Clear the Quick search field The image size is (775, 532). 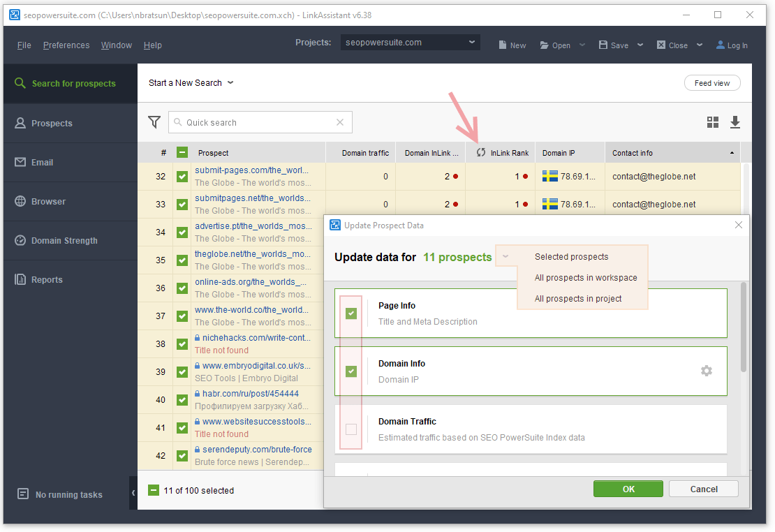point(340,122)
